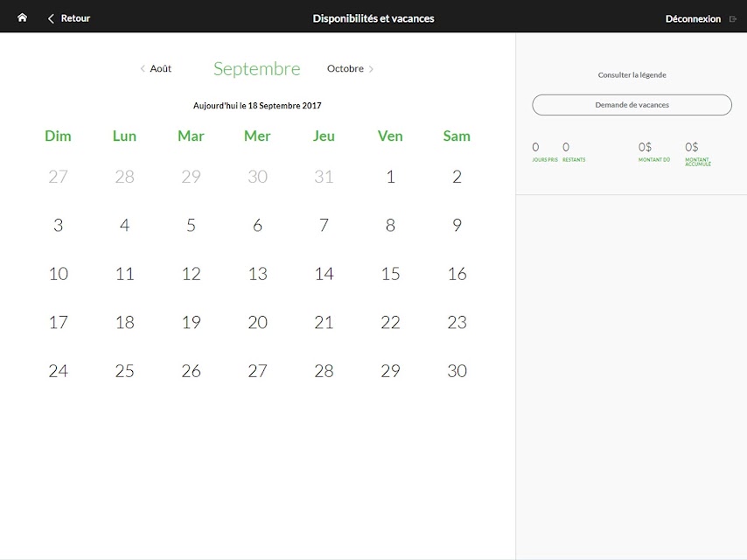Image resolution: width=747 pixels, height=560 pixels.
Task: Select September 21 in calendar
Action: point(324,322)
